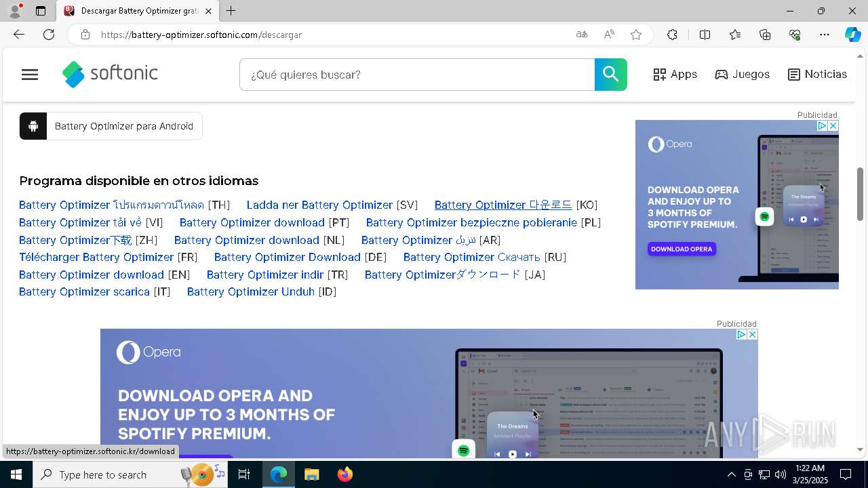Close the bottom Opera banner ad
Screen dimensions: 868x488
pyautogui.click(x=752, y=335)
